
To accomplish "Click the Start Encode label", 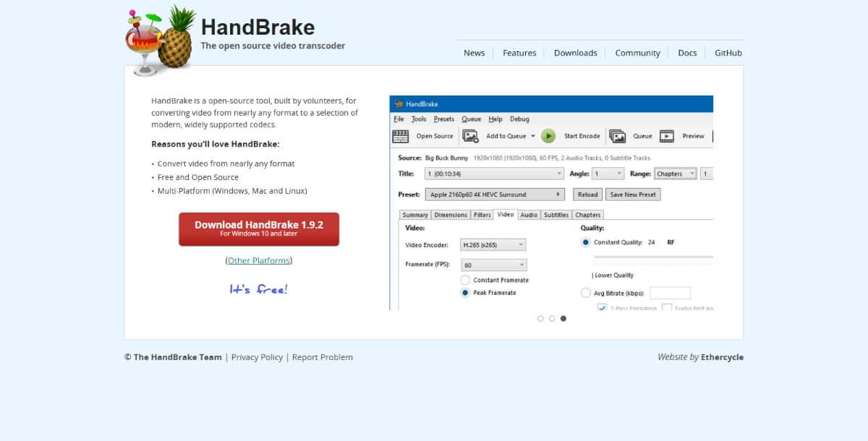I will tap(582, 136).
